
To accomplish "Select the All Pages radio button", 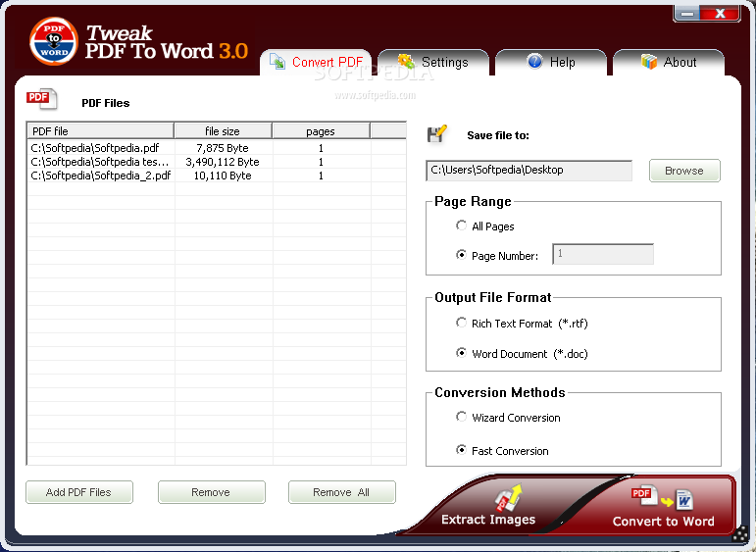I will (x=462, y=226).
